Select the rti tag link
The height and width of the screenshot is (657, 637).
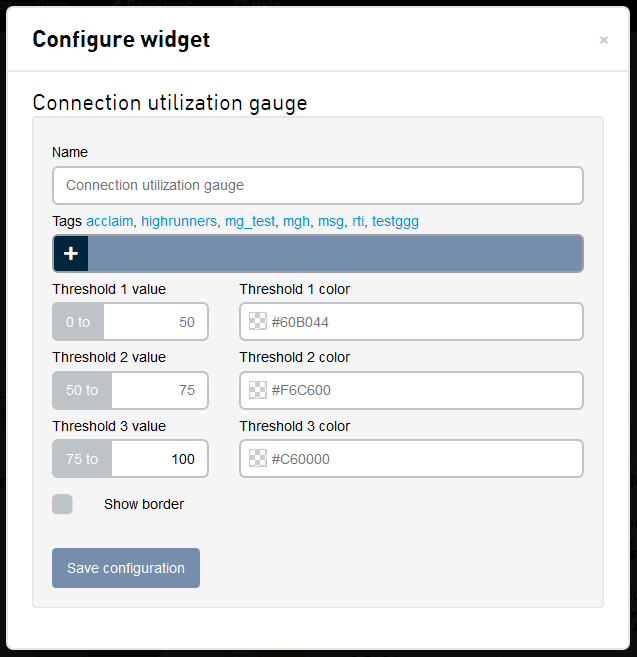tap(358, 221)
